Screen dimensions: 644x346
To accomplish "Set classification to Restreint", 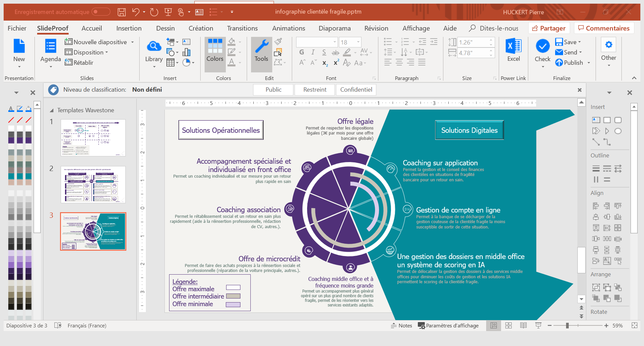I will point(315,90).
